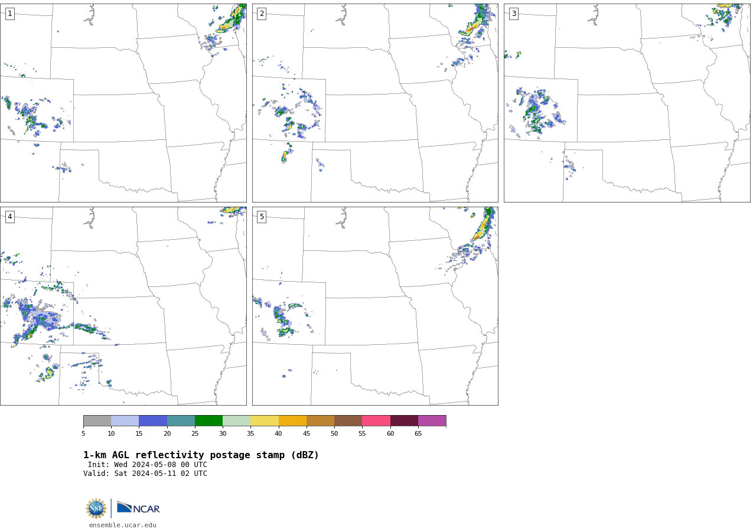Click the NCAR logo
Viewport: 756px width, 532px height.
[138, 508]
